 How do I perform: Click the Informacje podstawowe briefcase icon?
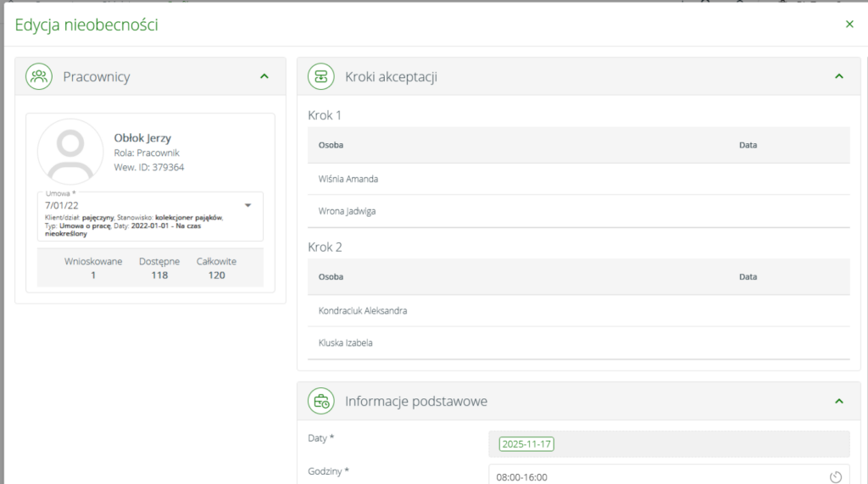pos(321,401)
